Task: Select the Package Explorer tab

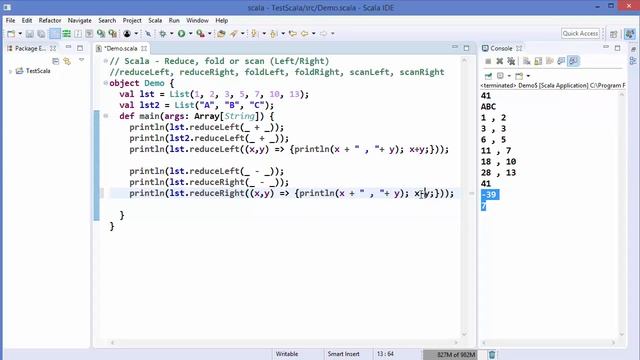Action: pos(30,48)
